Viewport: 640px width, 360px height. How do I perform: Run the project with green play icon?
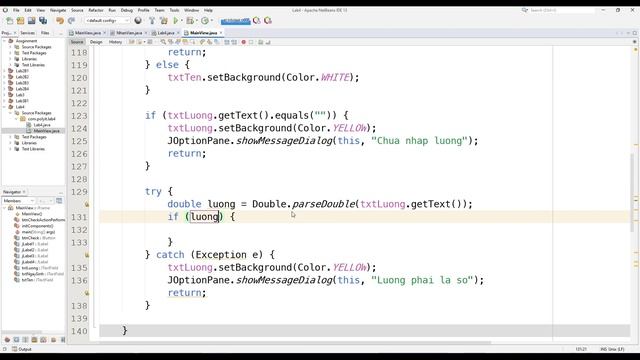(176, 20)
